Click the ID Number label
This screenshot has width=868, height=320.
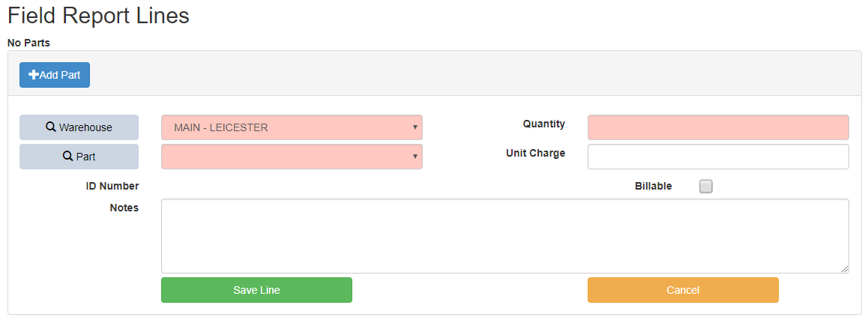click(112, 186)
